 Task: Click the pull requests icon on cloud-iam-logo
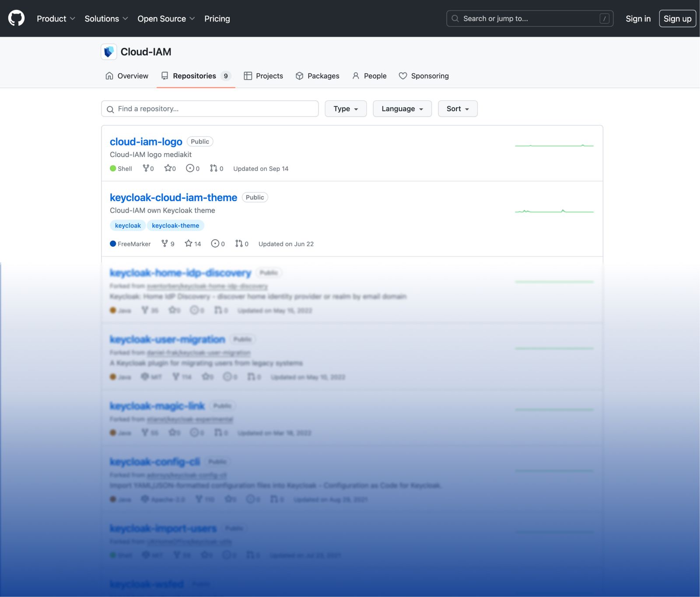click(x=213, y=168)
